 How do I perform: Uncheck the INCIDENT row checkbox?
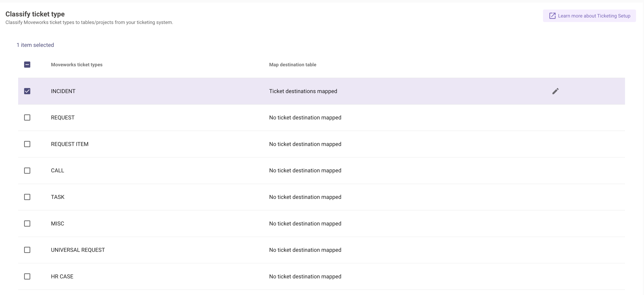pos(27,91)
